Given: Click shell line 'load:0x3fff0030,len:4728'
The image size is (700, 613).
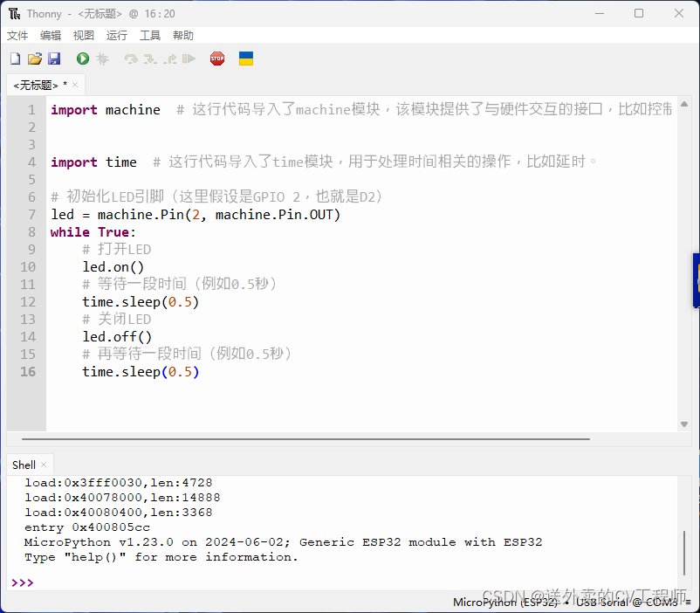Looking at the screenshot, I should (x=119, y=483).
